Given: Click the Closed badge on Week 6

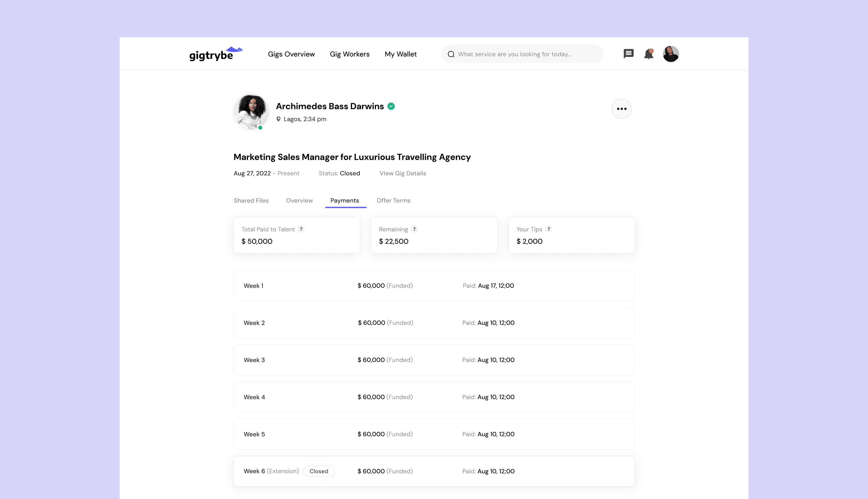Looking at the screenshot, I should coord(318,471).
